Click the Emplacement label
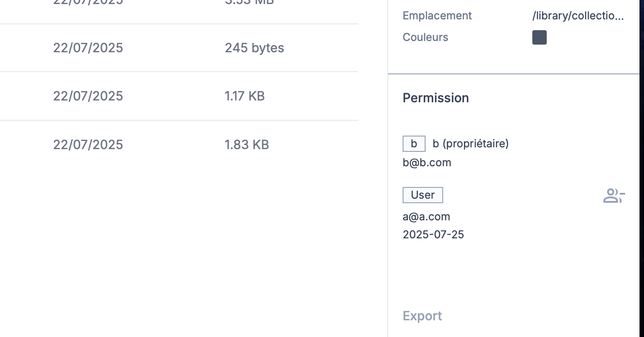644x337 pixels. tap(437, 16)
